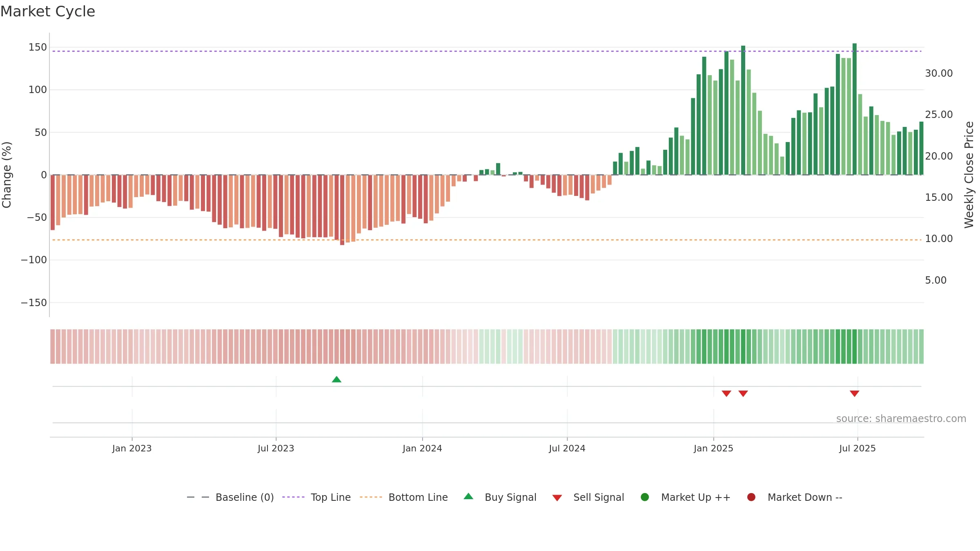
Task: Click the purple Top Line legend dash icon
Action: [x=293, y=497]
